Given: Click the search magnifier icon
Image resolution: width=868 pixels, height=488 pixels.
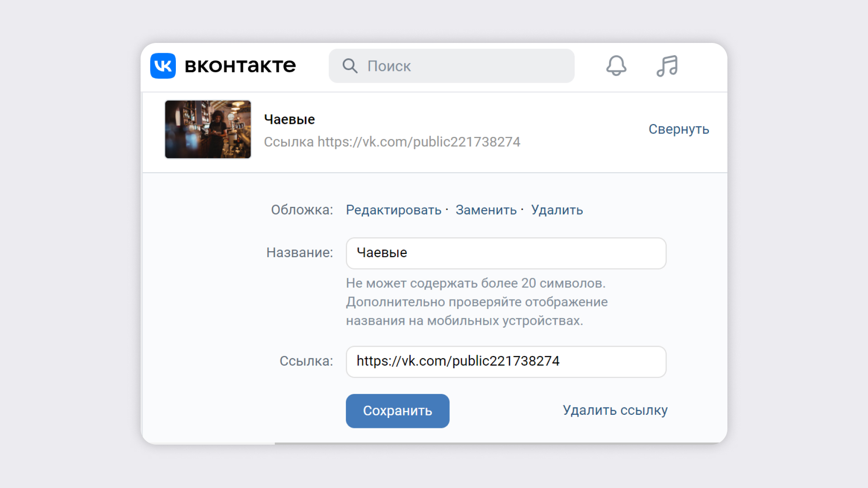Looking at the screenshot, I should [350, 66].
